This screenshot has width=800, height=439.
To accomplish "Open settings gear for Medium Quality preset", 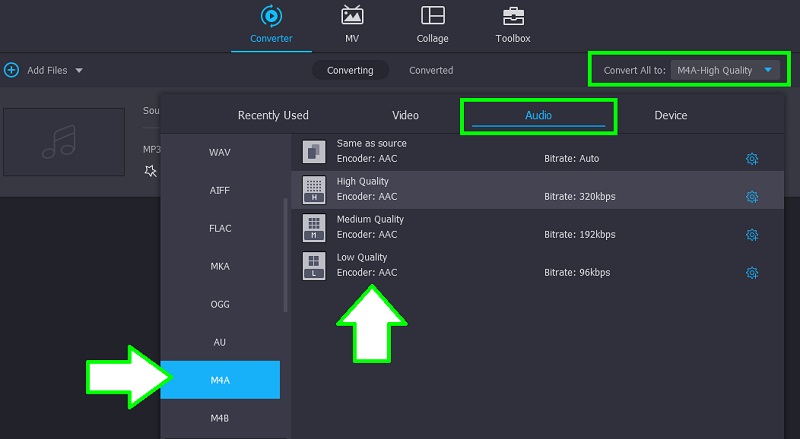I will 752,234.
